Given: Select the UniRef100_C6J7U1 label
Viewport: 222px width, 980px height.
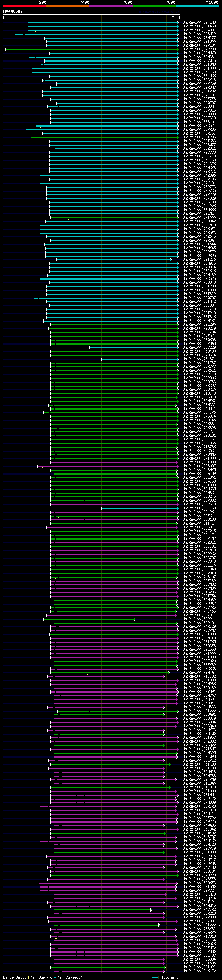Looking at the screenshot, I should point(199,546).
